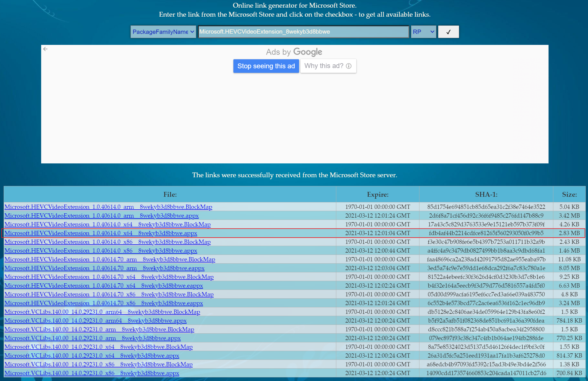Download HEVCVideoExtension 1.0.40614.0 x86 appx
This screenshot has width=588, height=381.
tap(101, 251)
